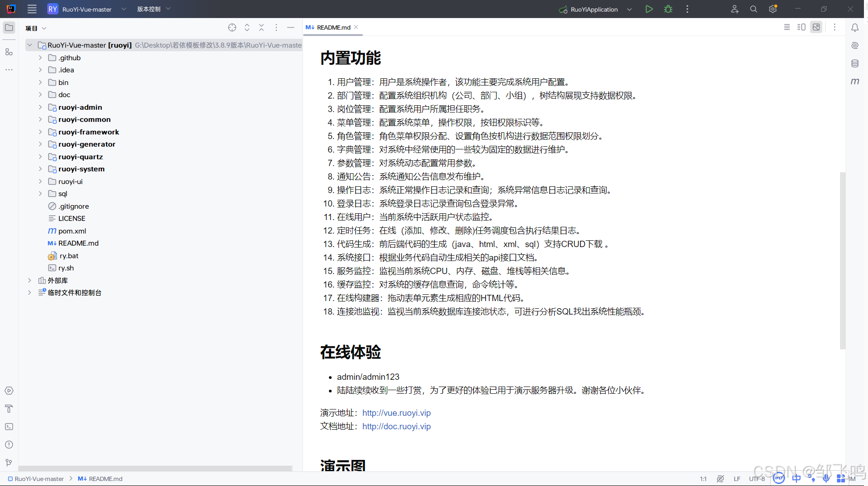Open Git version control tool window
The image size is (868, 486).
tap(9, 463)
